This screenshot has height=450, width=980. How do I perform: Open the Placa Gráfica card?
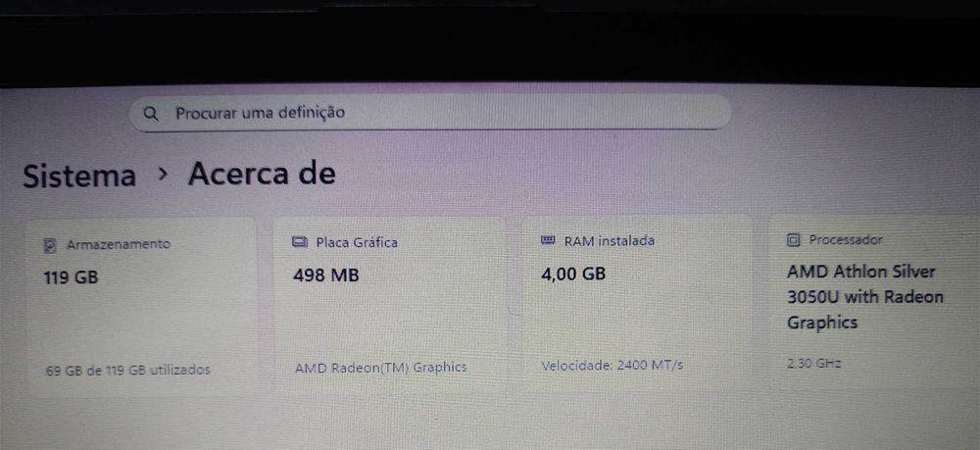[390, 304]
